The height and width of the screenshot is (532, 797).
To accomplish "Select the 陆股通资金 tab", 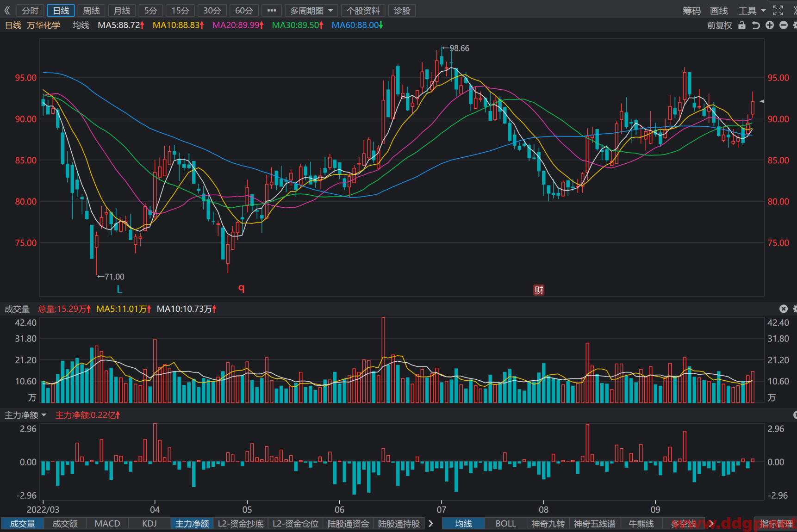I will [348, 524].
